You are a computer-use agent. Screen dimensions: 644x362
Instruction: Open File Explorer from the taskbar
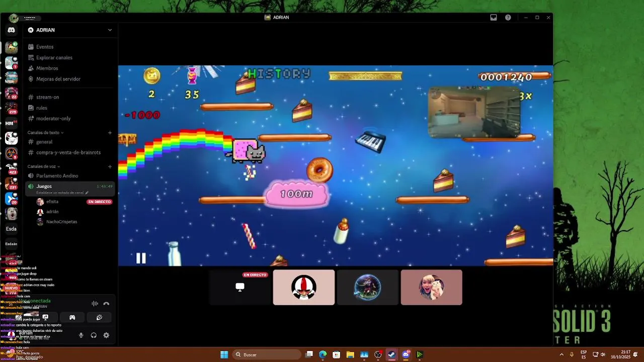[350, 354]
